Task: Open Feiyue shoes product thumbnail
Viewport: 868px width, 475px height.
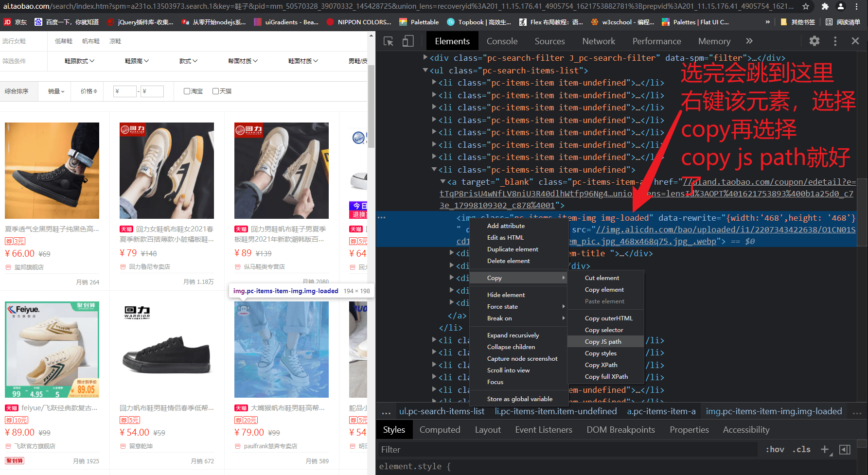Action: click(52, 350)
